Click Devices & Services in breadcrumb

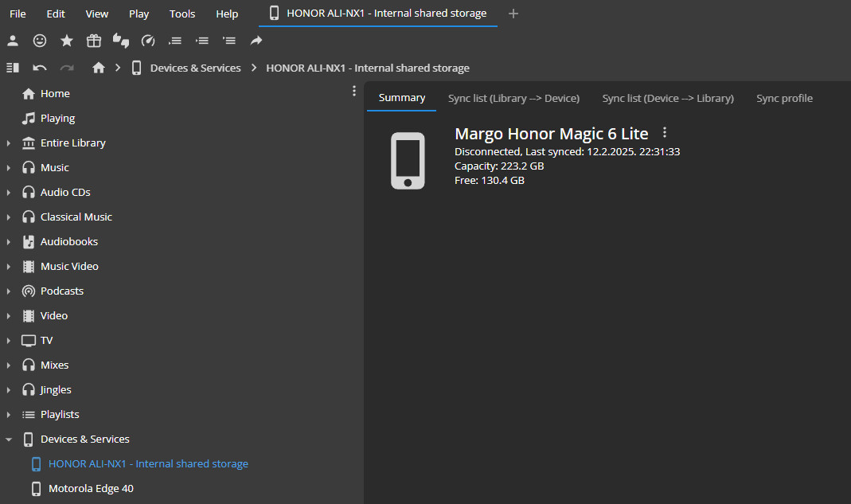(x=195, y=68)
